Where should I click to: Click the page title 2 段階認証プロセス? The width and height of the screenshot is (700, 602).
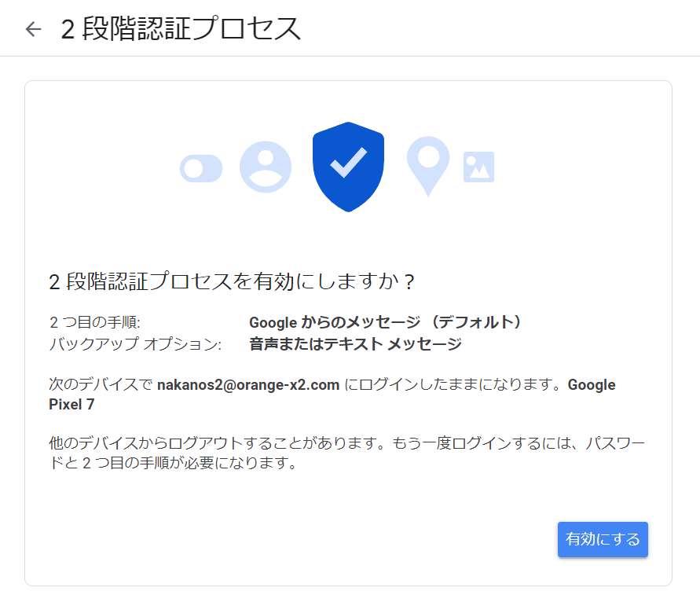(x=181, y=29)
